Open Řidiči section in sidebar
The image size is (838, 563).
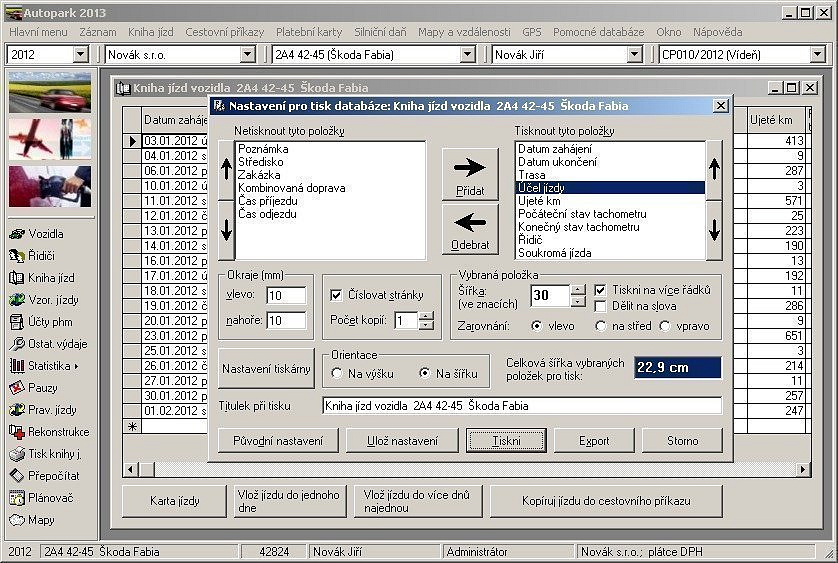point(42,256)
